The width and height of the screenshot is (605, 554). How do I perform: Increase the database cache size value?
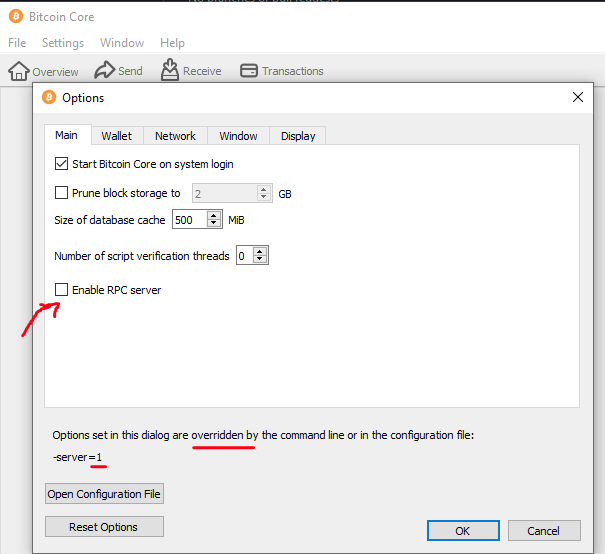tap(214, 215)
